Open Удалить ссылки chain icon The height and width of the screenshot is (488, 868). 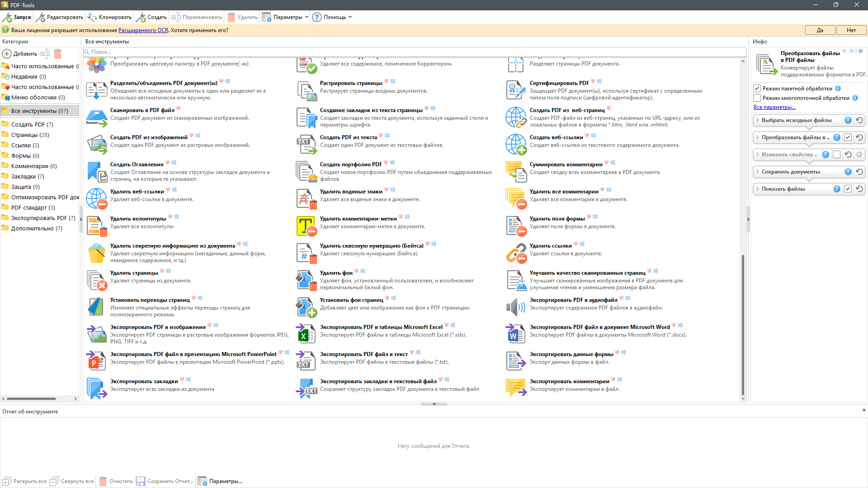click(516, 253)
